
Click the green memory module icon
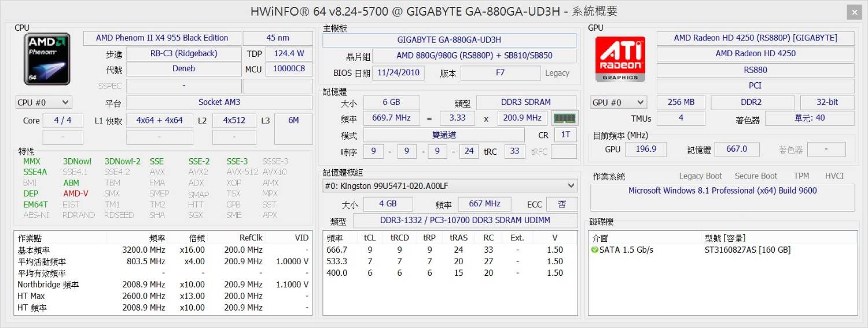[x=565, y=118]
